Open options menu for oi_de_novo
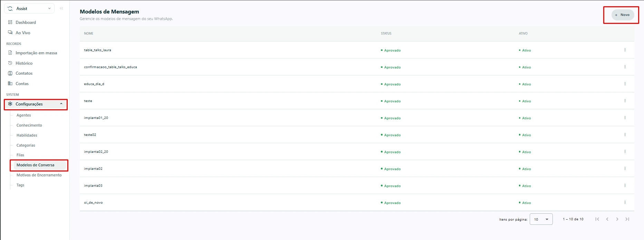 click(625, 203)
